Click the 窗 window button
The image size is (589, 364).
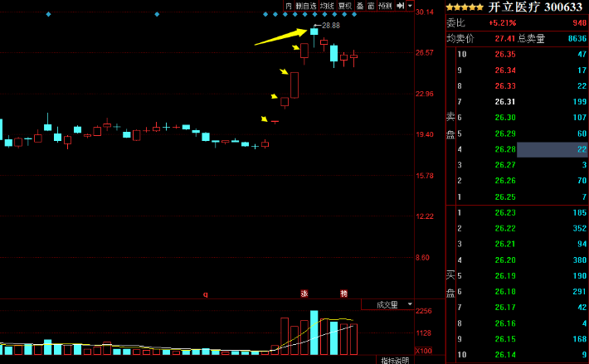pos(371,6)
